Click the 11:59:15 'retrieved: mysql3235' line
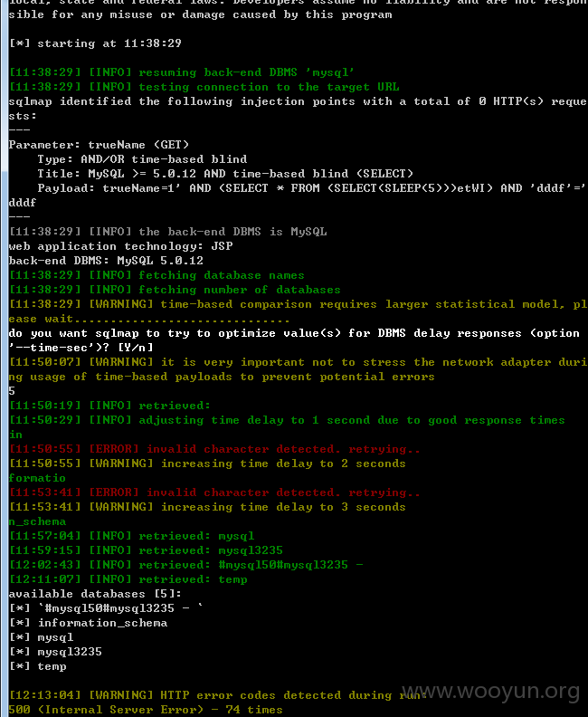The height and width of the screenshot is (717, 588). pos(146,550)
